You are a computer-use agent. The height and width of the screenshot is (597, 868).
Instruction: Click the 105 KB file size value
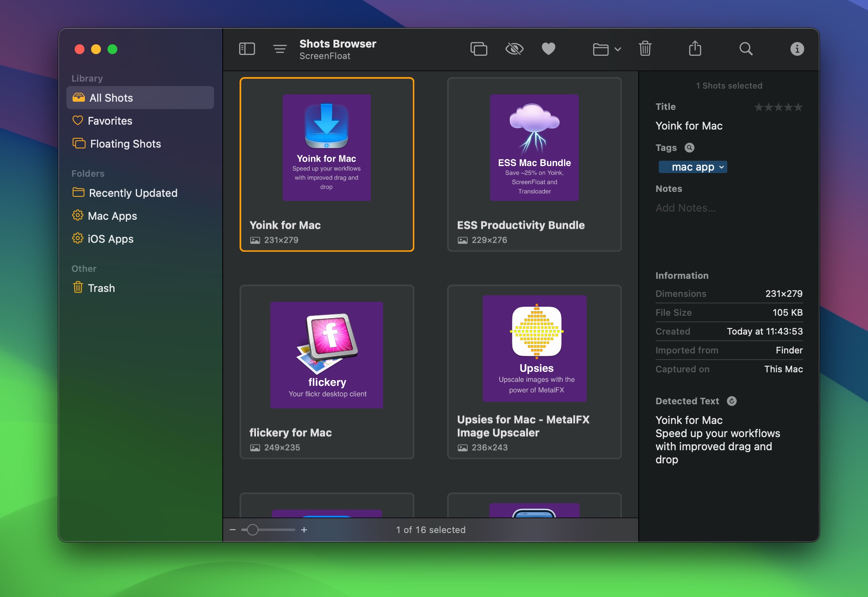tap(788, 312)
